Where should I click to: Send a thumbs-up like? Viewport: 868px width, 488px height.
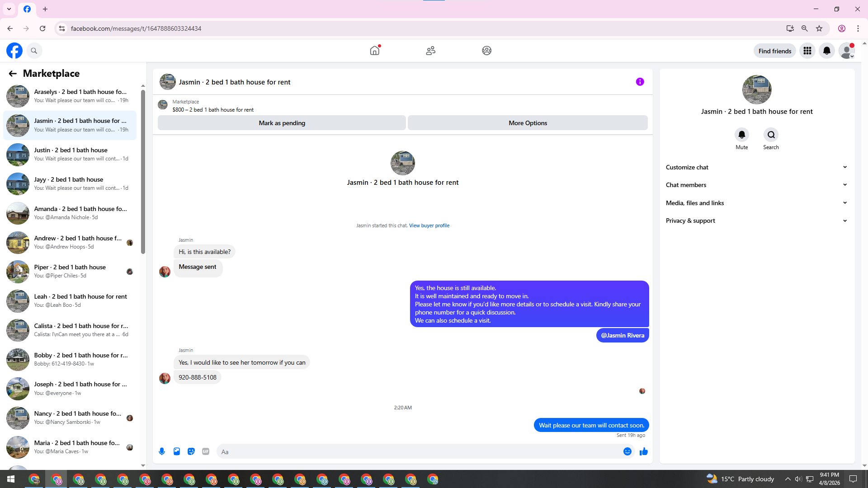pos(644,451)
